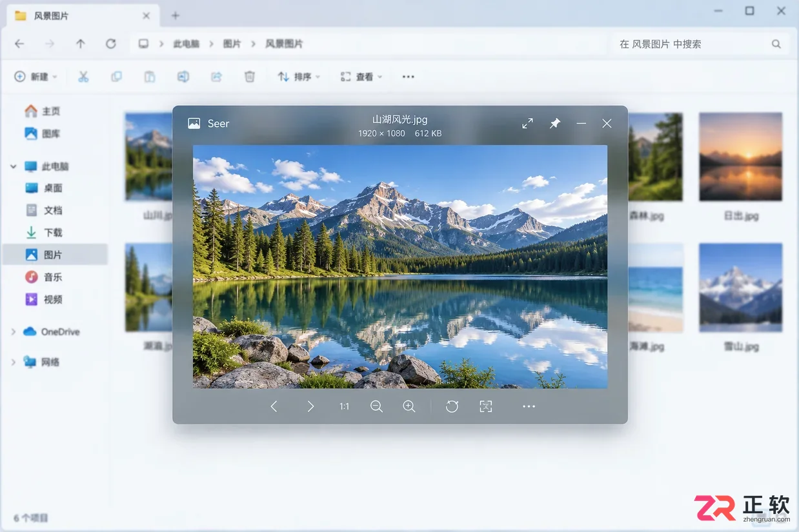This screenshot has width=799, height=532.
Task: Select the 日出.jpg thumbnail
Action: point(741,157)
